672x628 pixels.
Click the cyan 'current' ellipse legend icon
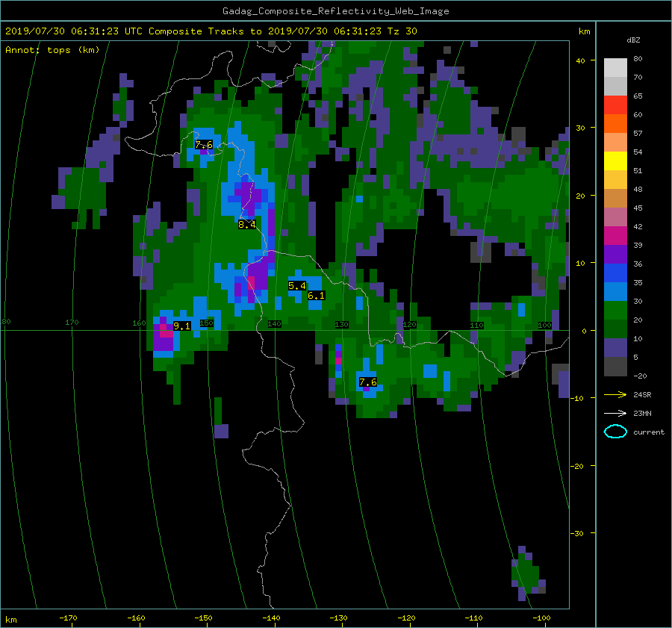615,432
